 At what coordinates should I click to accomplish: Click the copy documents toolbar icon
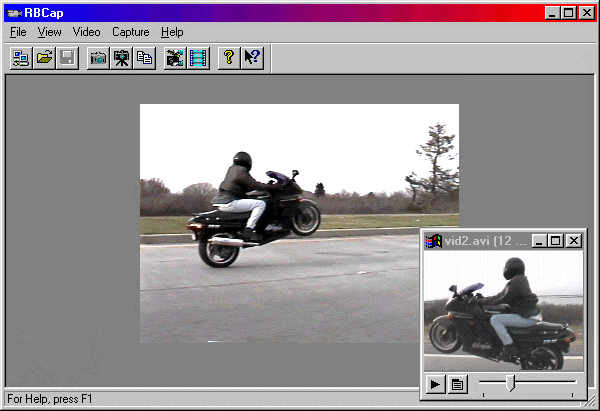[144, 58]
